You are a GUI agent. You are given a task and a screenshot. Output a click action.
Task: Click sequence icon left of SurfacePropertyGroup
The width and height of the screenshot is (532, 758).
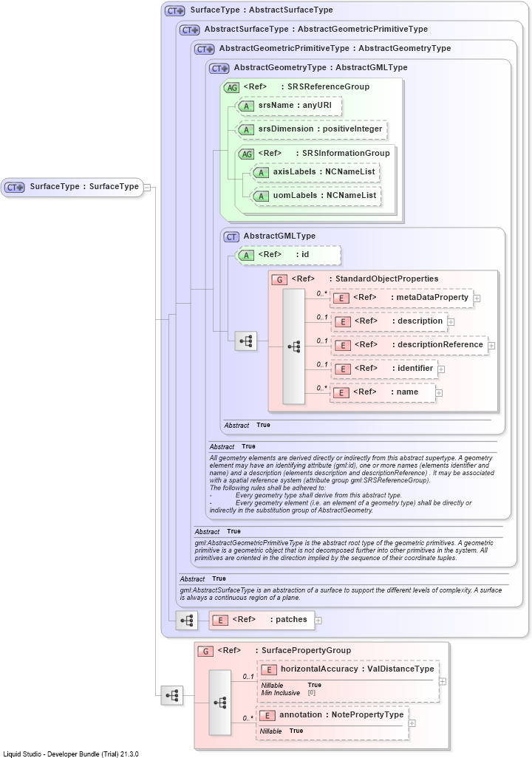(x=172, y=696)
